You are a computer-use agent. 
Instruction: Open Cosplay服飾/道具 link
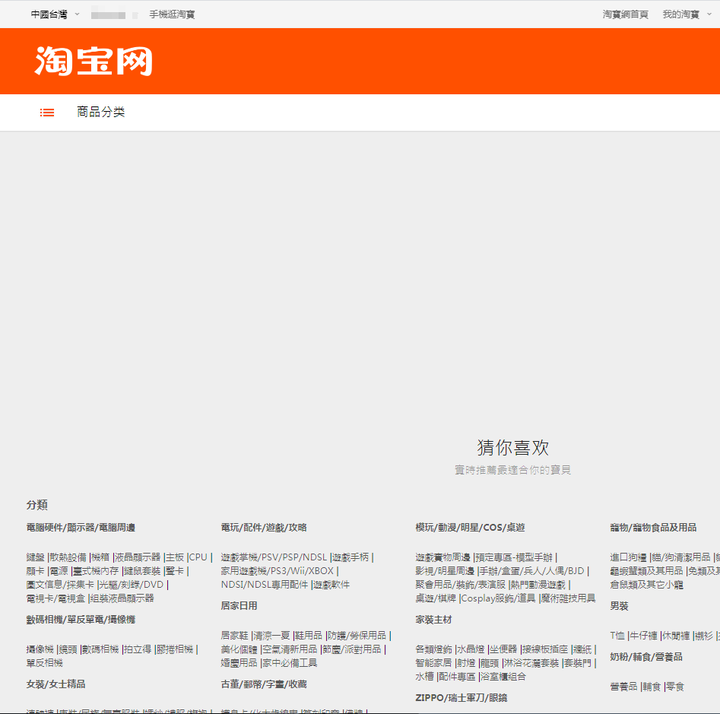click(498, 599)
